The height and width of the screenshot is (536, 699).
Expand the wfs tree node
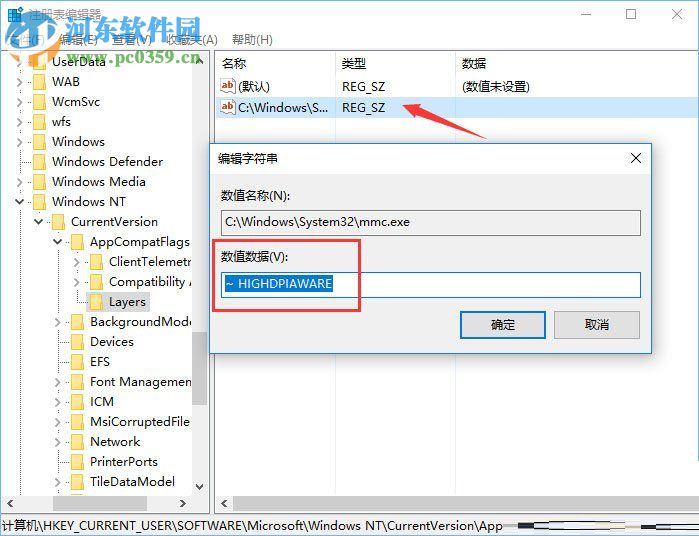(x=19, y=122)
